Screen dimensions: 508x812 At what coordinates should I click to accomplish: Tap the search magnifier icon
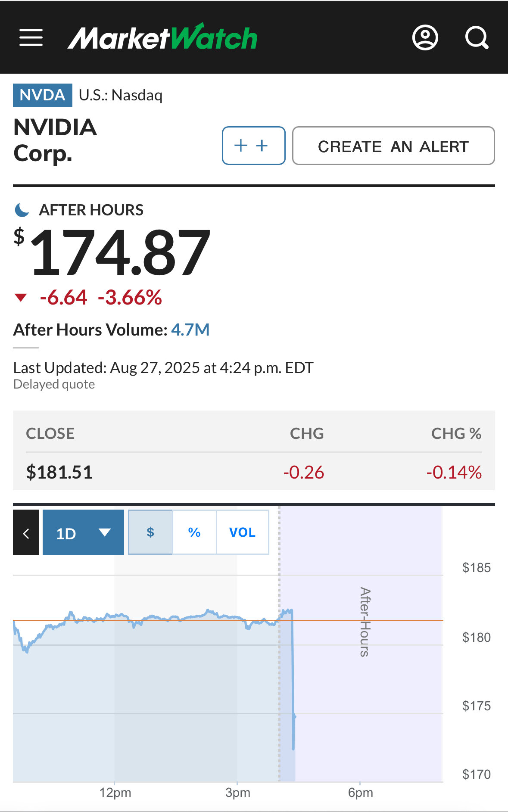click(x=477, y=38)
